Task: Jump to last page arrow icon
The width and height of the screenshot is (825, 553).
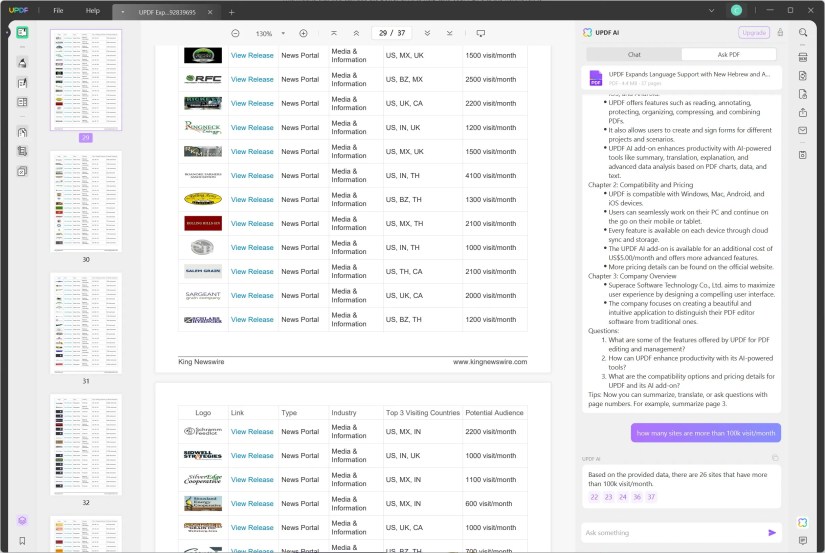Action: pyautogui.click(x=449, y=33)
